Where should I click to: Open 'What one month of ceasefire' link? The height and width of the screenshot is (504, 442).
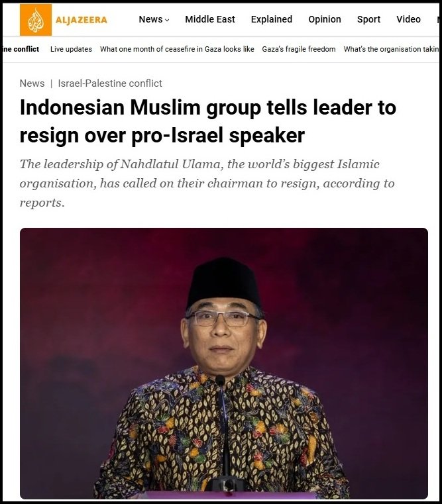pyautogui.click(x=177, y=49)
